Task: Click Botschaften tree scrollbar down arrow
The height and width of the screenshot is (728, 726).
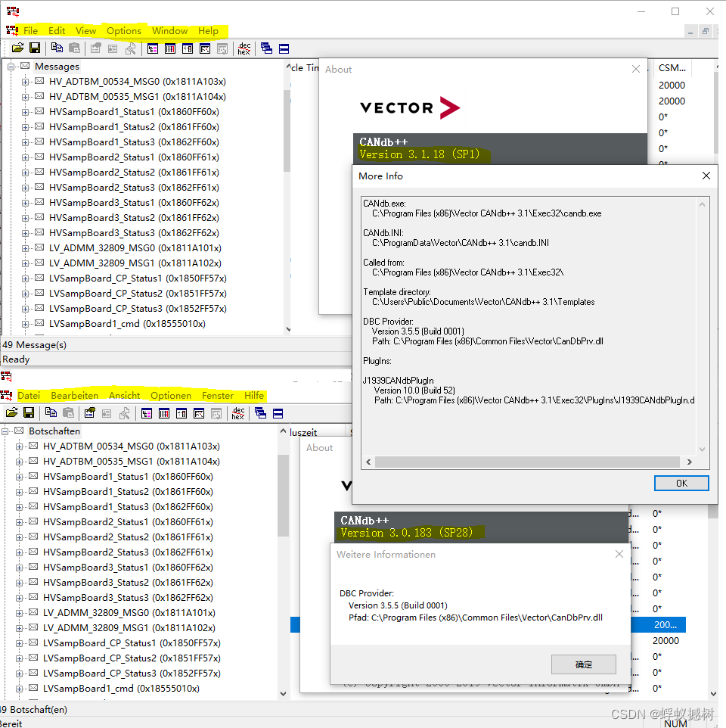Action: [x=283, y=694]
